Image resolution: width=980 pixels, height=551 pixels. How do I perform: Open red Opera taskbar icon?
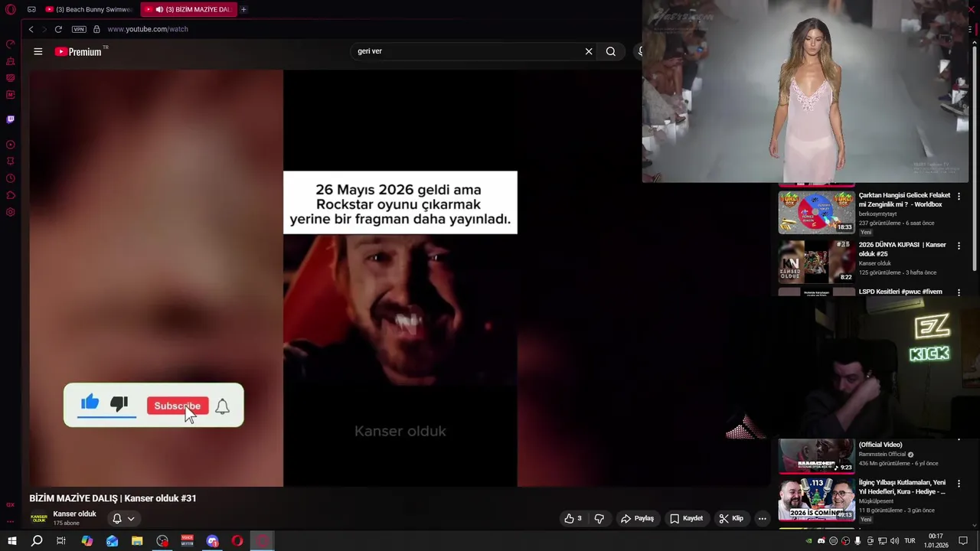pyautogui.click(x=237, y=541)
